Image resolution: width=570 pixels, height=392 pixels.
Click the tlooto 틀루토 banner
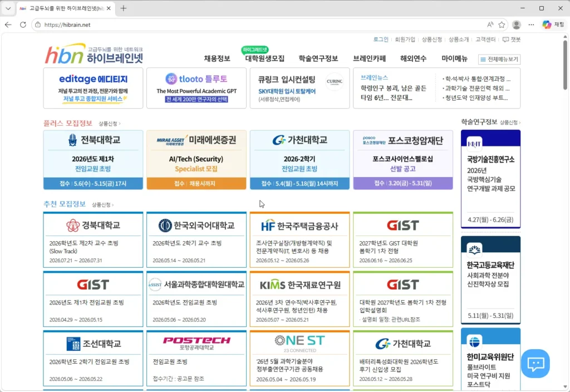[x=196, y=88]
